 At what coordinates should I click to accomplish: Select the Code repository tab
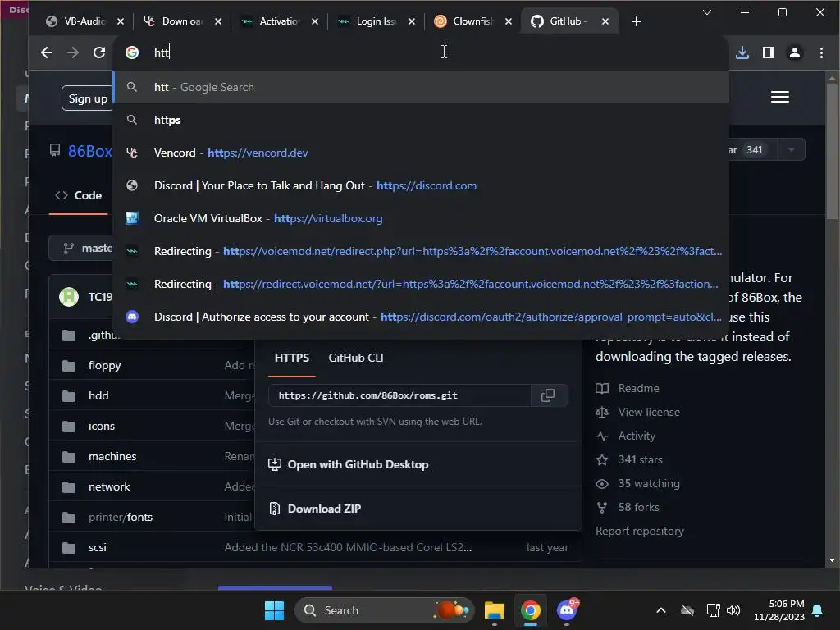(x=79, y=195)
